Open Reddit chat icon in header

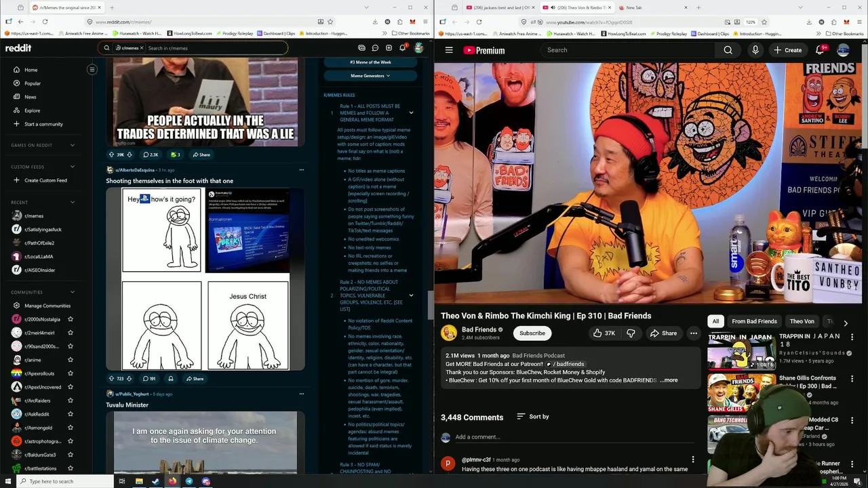[x=375, y=48]
